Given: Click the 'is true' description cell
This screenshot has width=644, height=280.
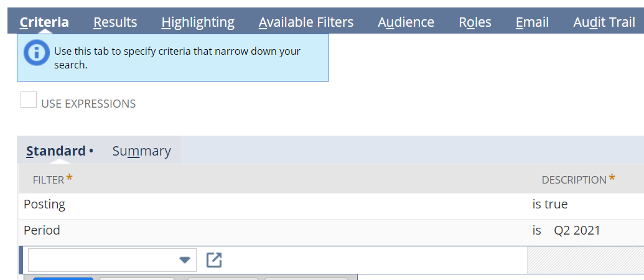Looking at the screenshot, I should 550,204.
